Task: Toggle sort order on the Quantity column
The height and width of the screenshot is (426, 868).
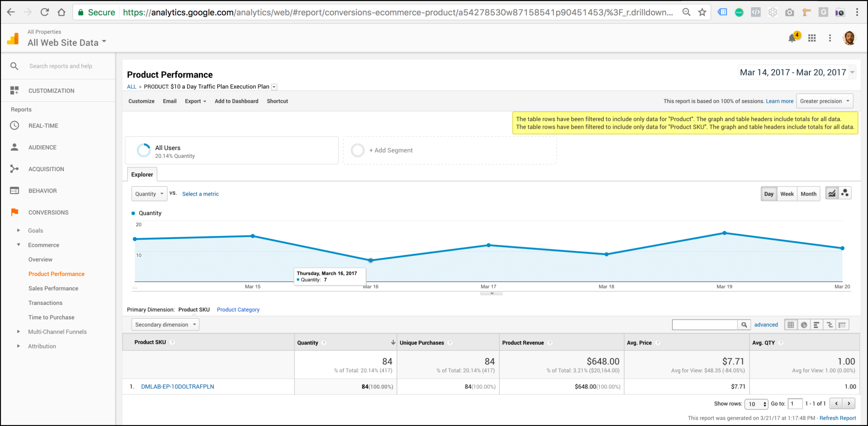Action: 392,342
